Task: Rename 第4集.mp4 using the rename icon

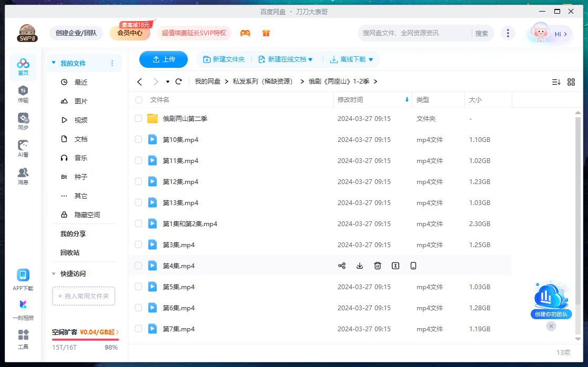Action: (x=396, y=266)
